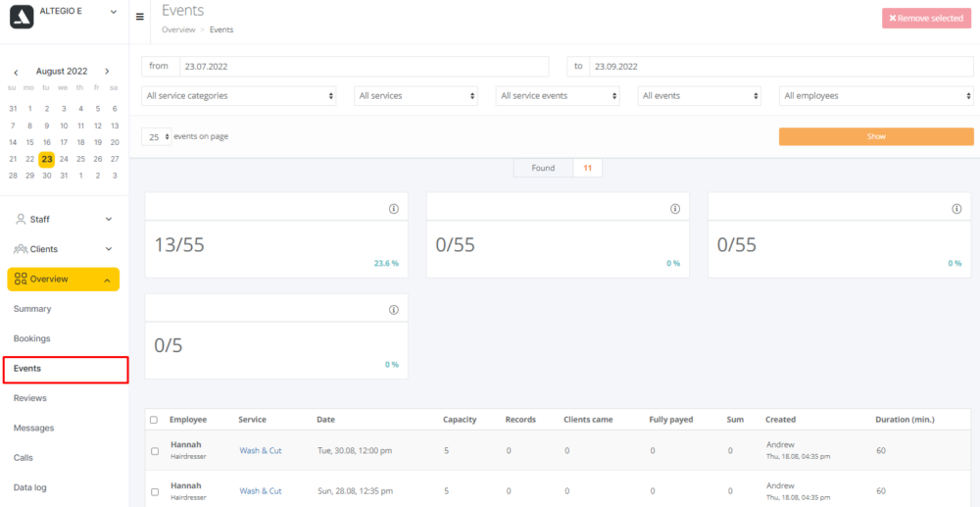Screen dimensions: 980x507
Task: Go to previous month in calendar
Action: point(17,72)
